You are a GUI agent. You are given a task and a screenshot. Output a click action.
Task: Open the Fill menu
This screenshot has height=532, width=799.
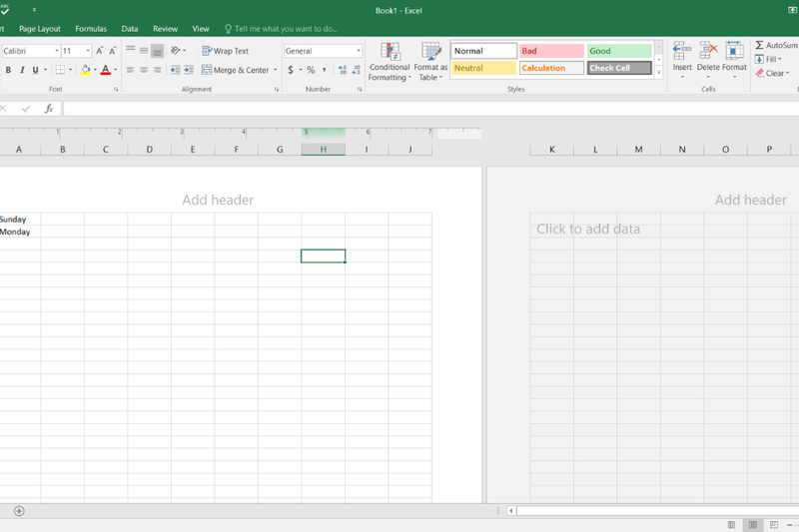click(768, 59)
